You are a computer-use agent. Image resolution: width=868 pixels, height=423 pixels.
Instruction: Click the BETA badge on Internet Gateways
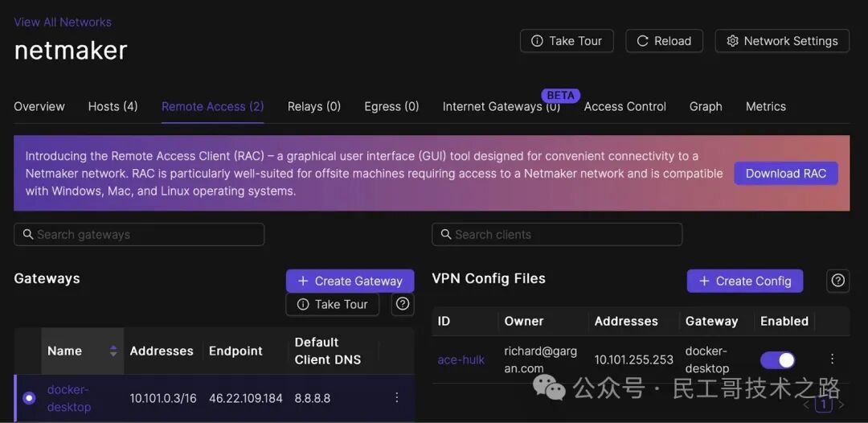tap(560, 95)
